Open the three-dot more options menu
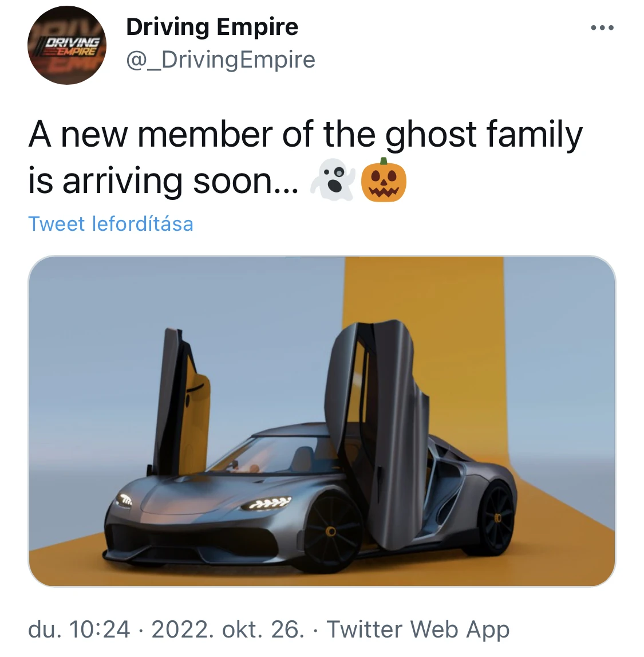 point(602,28)
